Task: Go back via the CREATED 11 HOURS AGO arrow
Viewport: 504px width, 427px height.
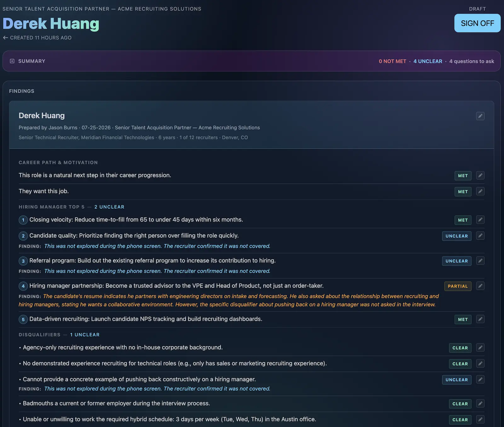Action: pos(5,37)
